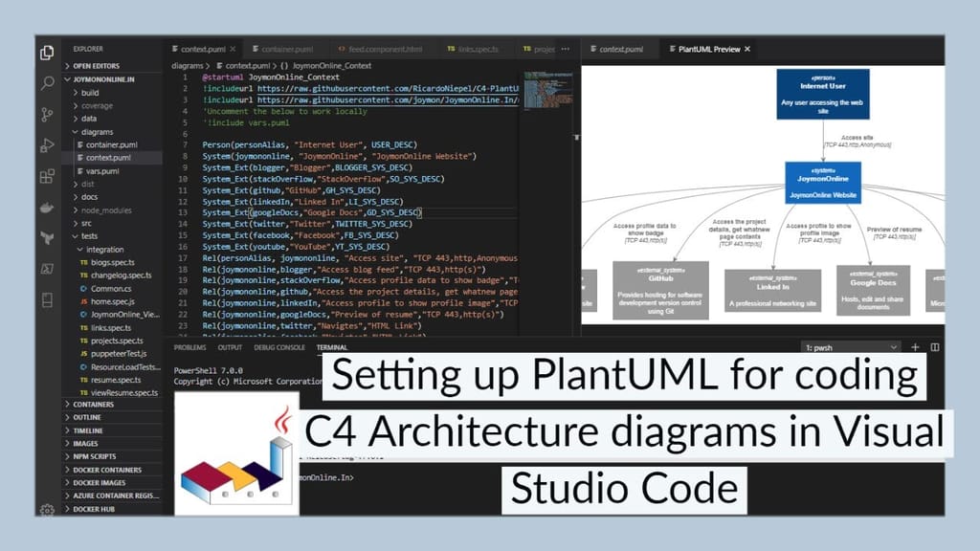Open the vars.puml file

[x=100, y=170]
